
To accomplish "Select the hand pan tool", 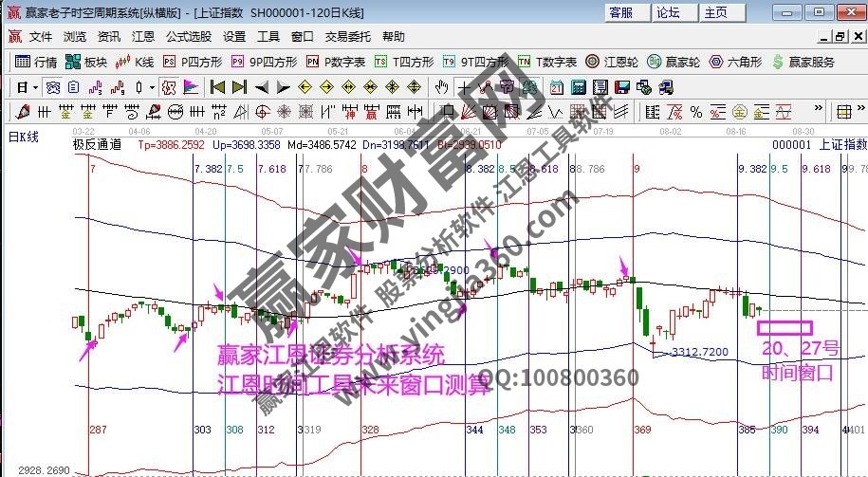I will [441, 87].
